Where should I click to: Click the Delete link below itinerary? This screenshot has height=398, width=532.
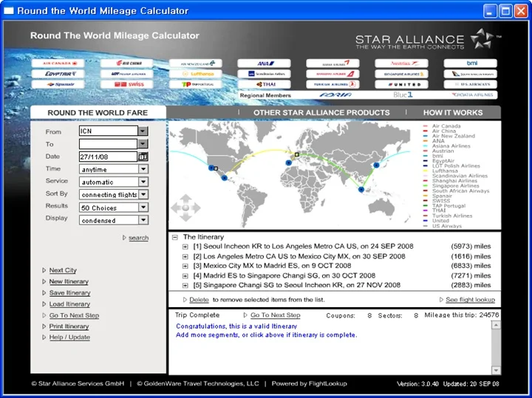pos(199,300)
